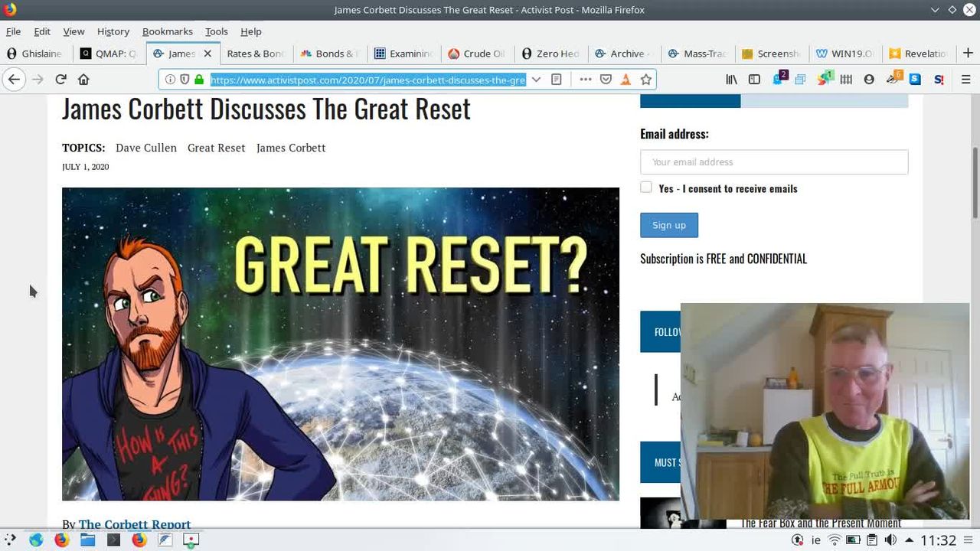Tick the consent to receive emails checkbox
Viewport: 980px width, 551px height.
pyautogui.click(x=646, y=187)
